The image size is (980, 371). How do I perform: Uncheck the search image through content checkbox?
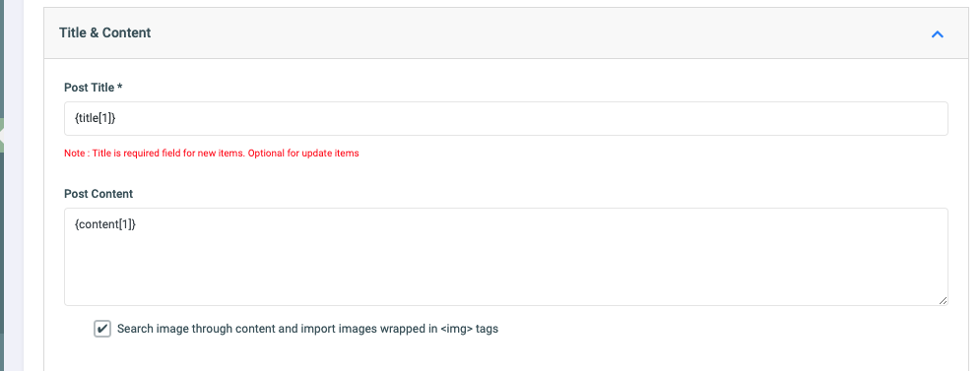point(102,329)
